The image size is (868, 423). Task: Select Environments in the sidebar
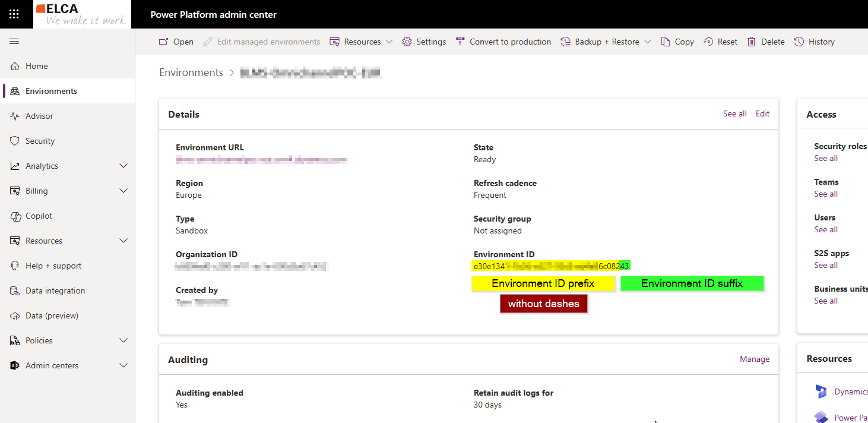pos(68,91)
